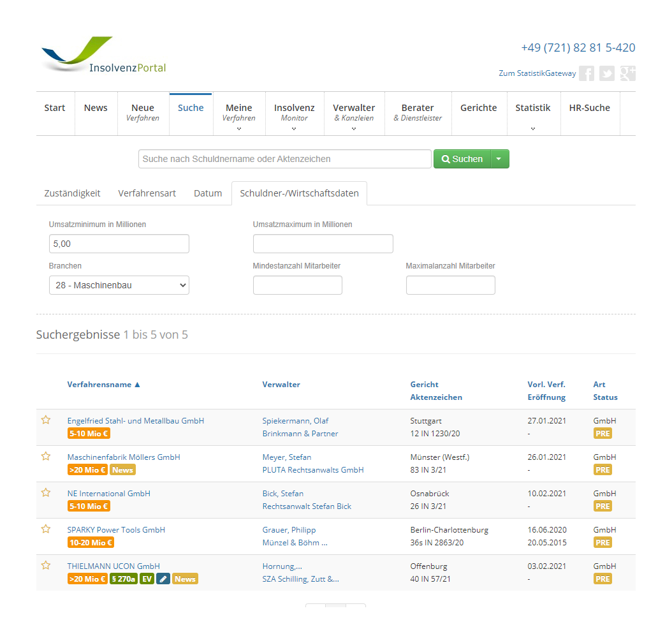672x627 pixels.
Task: Open the HR-Suche navigation item
Action: tap(590, 108)
